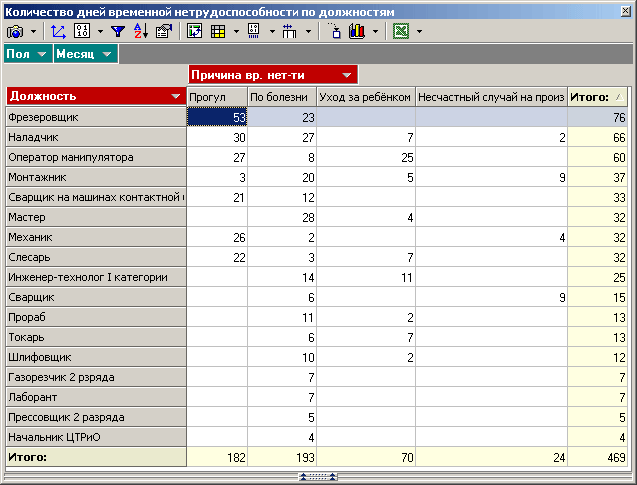Screen dimensions: 637x485
Task: Click the По болезни column header
Action: [282, 97]
